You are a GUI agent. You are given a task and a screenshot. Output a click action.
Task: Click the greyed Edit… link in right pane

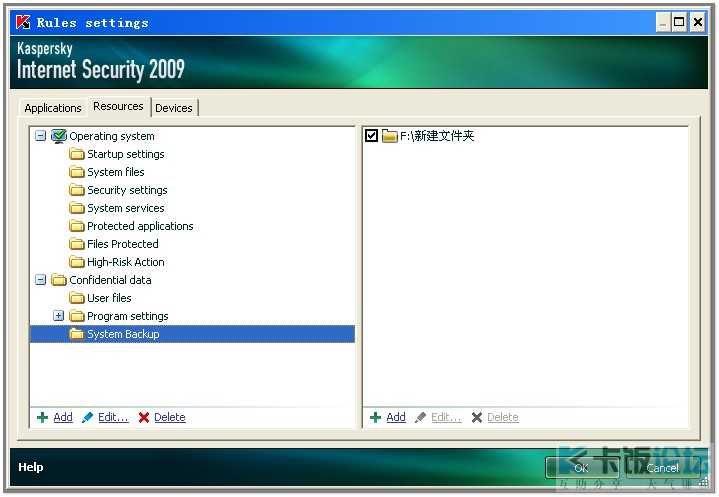(x=446, y=417)
